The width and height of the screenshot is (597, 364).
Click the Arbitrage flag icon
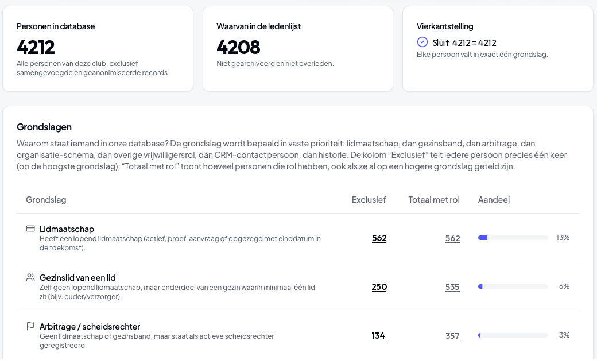(x=30, y=326)
